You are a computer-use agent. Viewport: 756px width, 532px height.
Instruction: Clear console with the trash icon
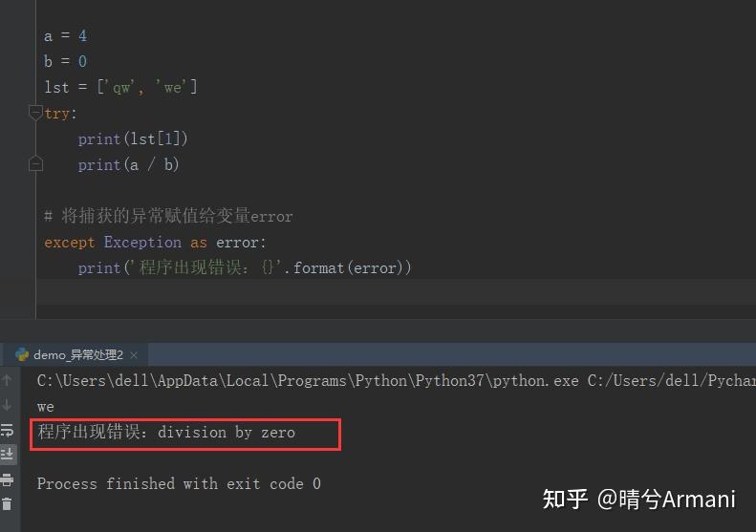7,504
